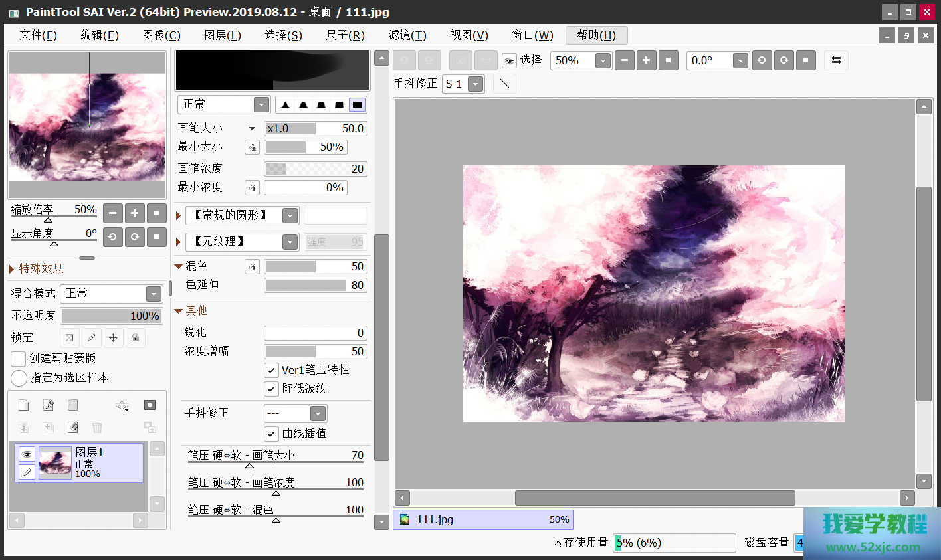The image size is (941, 560).
Task: Open the 图层(L) menu
Action: pos(223,35)
